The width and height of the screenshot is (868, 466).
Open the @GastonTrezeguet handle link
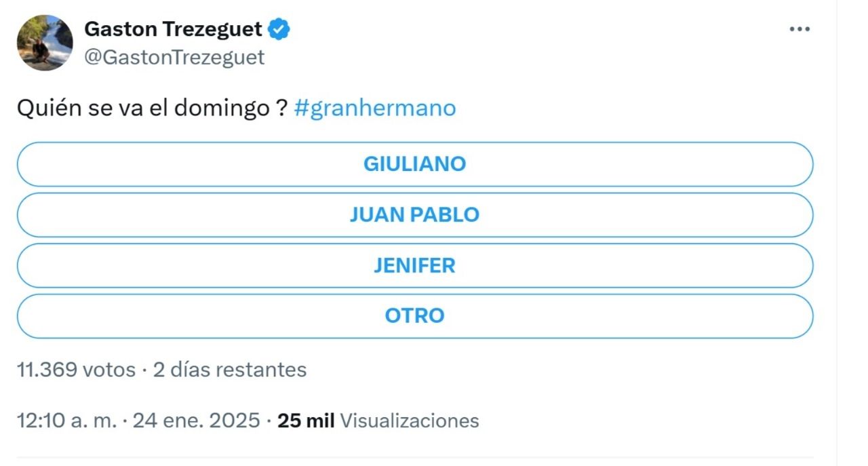174,58
